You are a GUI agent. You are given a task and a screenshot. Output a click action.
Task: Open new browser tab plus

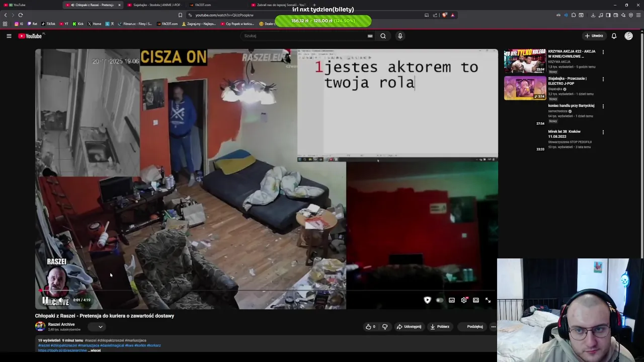pos(314,5)
